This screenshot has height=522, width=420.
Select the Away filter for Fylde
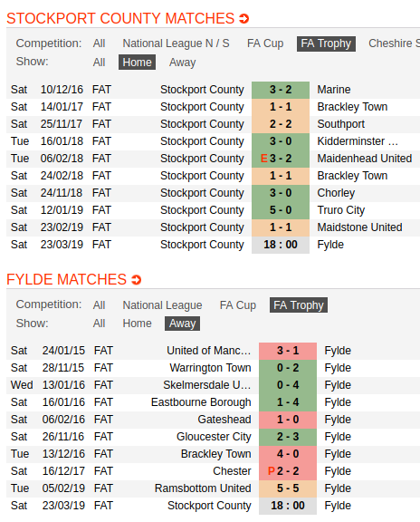click(x=182, y=324)
